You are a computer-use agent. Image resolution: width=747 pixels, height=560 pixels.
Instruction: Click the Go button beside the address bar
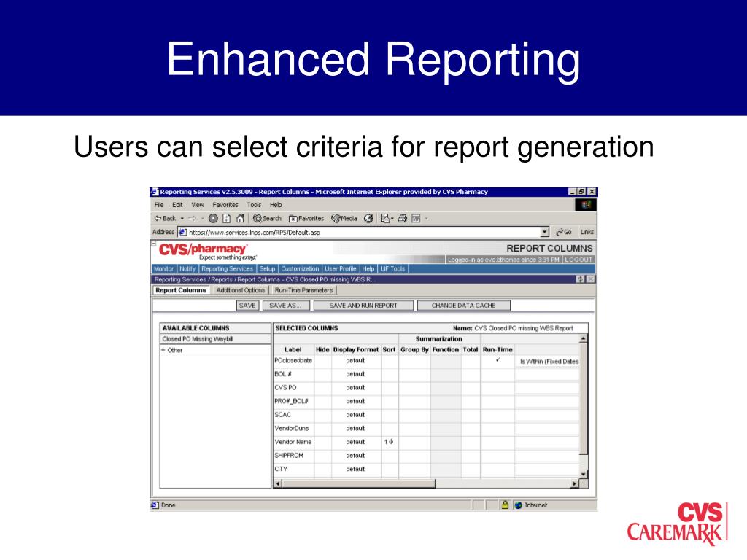coord(564,232)
